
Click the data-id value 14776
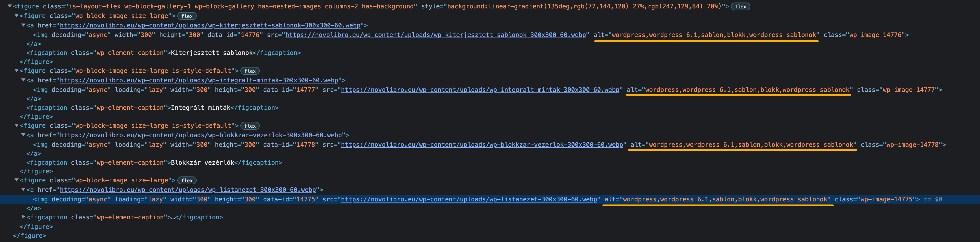point(250,35)
